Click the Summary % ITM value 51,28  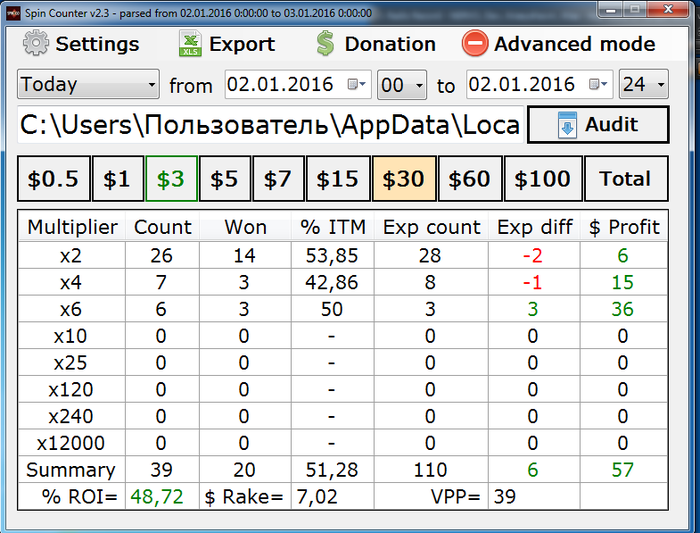click(x=332, y=470)
